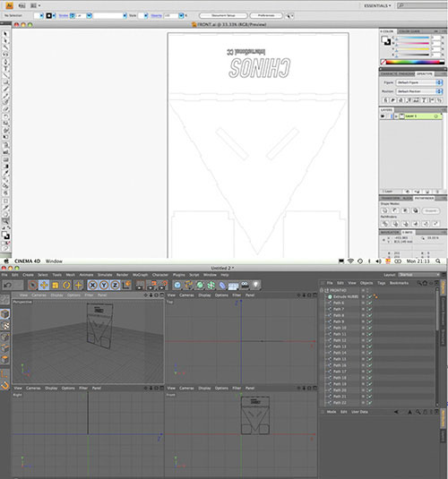Click the Undo arrow in Cinema 4D toolbar
Viewport: 448px width, 479px height.
point(8,285)
